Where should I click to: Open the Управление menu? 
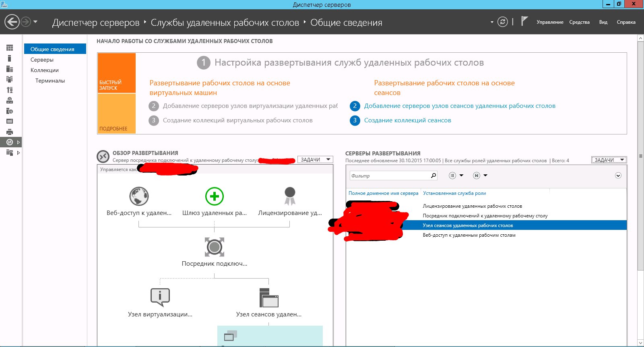550,22
